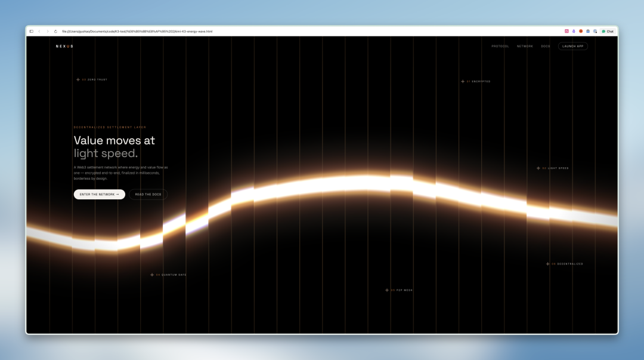
Task: Click the plus marker beside ENCRYPTED
Action: [x=463, y=81]
